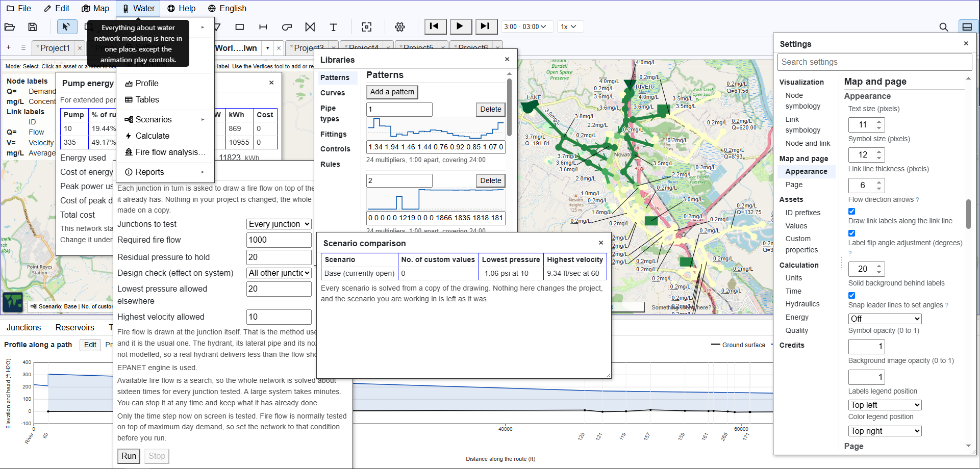
Task: Delete pattern 1
Action: point(491,109)
